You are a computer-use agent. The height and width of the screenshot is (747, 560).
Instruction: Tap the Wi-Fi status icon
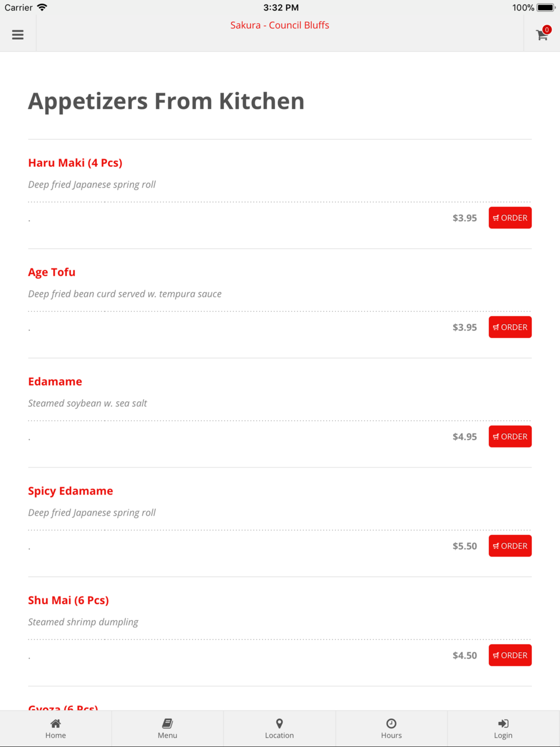pyautogui.click(x=42, y=7)
